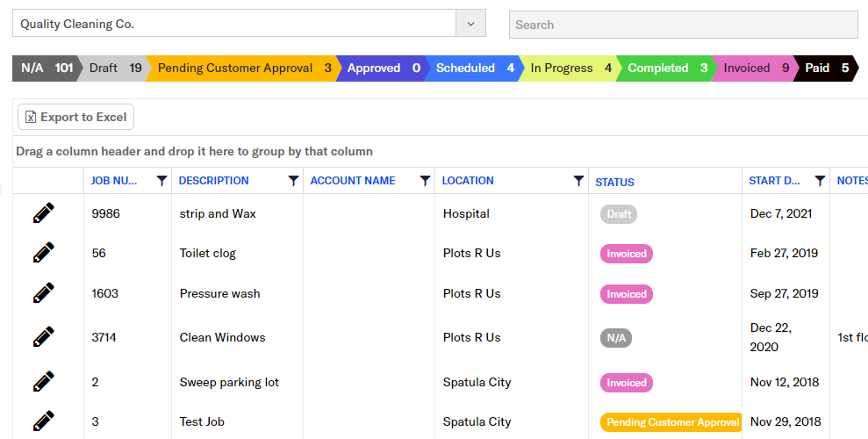Expand the Quality Cleaning Co. dropdown arrow
This screenshot has height=439, width=868.
coord(470,24)
